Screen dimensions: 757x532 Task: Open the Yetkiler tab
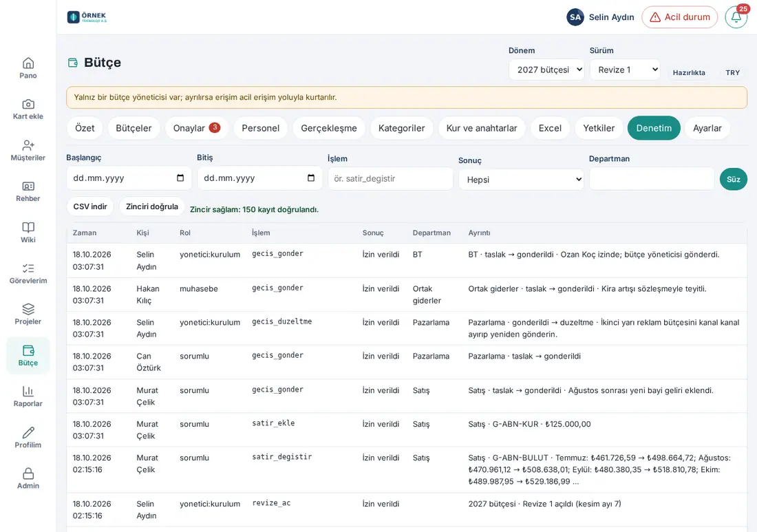tap(599, 128)
